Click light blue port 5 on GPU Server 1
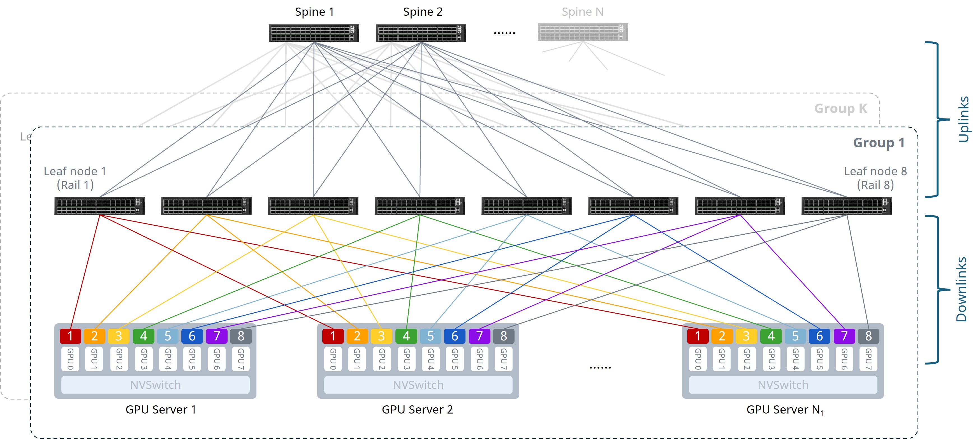This screenshot has height=439, width=980. 168,336
